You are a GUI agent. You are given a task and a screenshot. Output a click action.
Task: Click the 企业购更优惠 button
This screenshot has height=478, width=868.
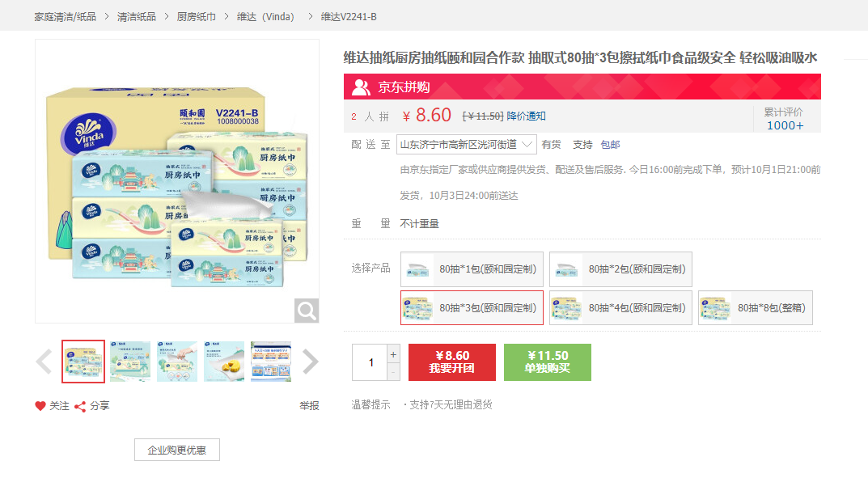pyautogui.click(x=176, y=450)
